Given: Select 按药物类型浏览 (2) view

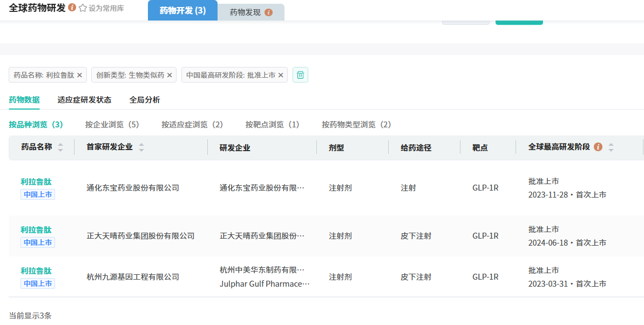Looking at the screenshot, I should click(356, 125).
